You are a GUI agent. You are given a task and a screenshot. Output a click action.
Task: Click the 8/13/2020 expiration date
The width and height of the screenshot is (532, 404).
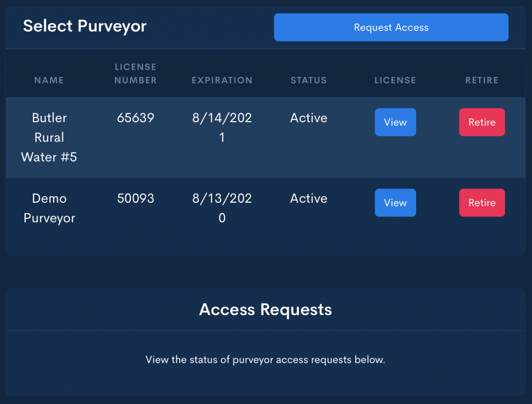222,208
